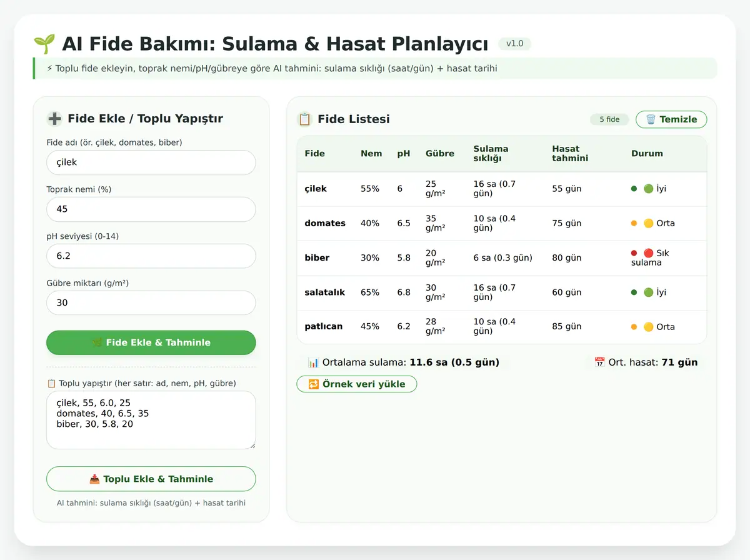Click the clipboard icon beside Fide Listesi heading
Screen dimensions: 750x560
click(x=304, y=119)
